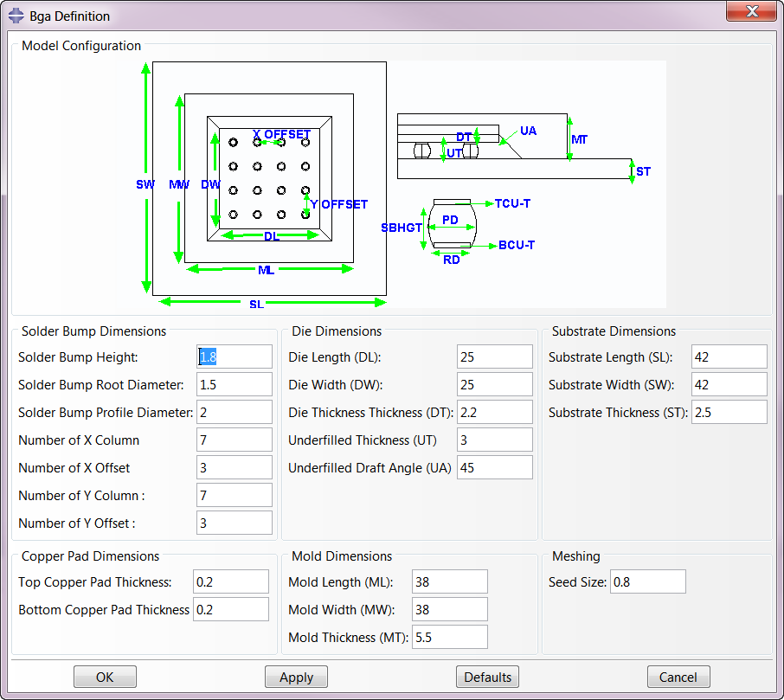Click the Bga Definition title bar icon
The image size is (784, 700).
[x=16, y=16]
